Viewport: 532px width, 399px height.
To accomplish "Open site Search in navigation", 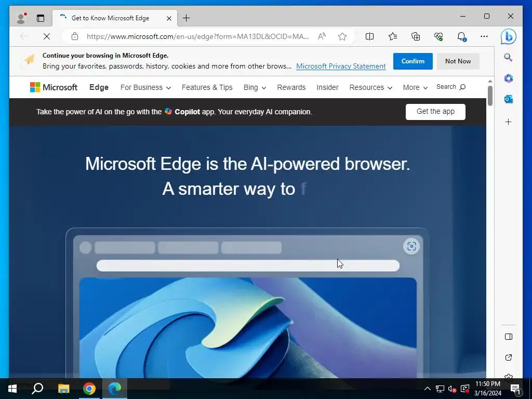I will [x=450, y=87].
